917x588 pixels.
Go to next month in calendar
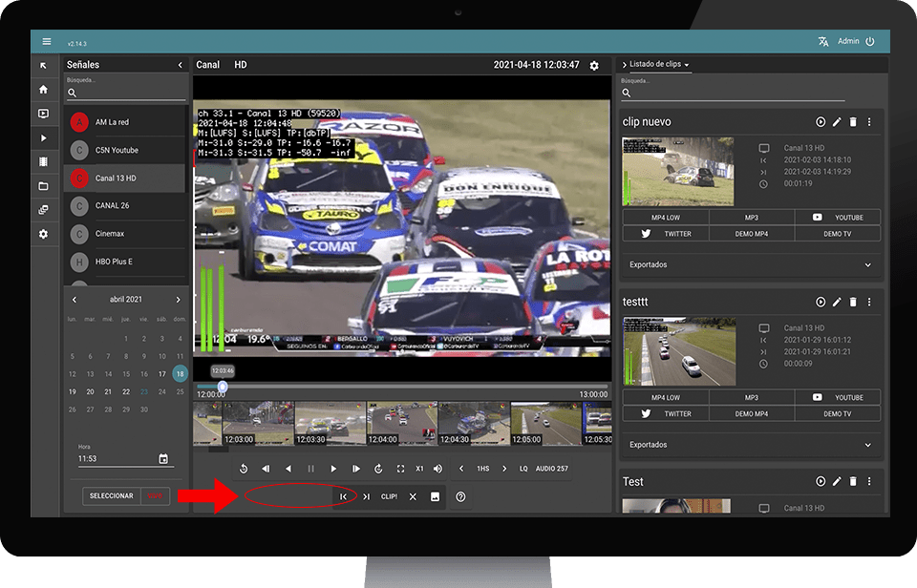pyautogui.click(x=179, y=300)
